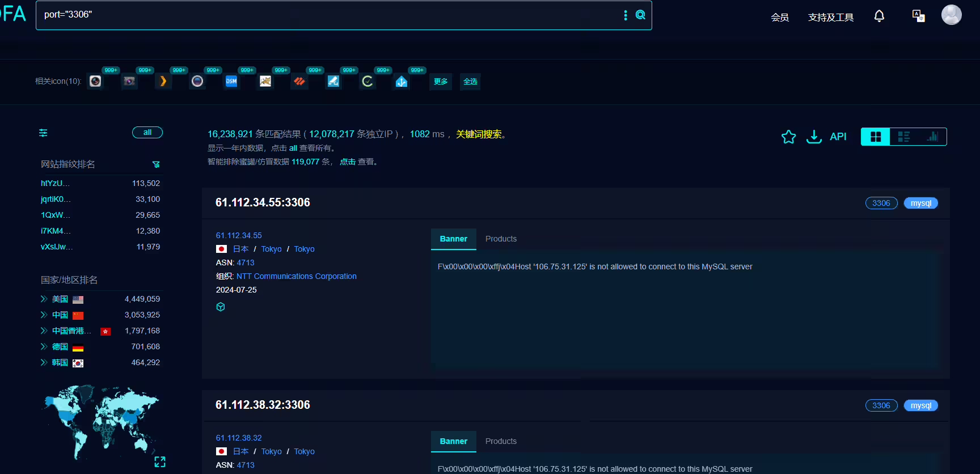The width and height of the screenshot is (980, 474).
Task: Expand the 美国 country entry
Action: (x=44, y=299)
